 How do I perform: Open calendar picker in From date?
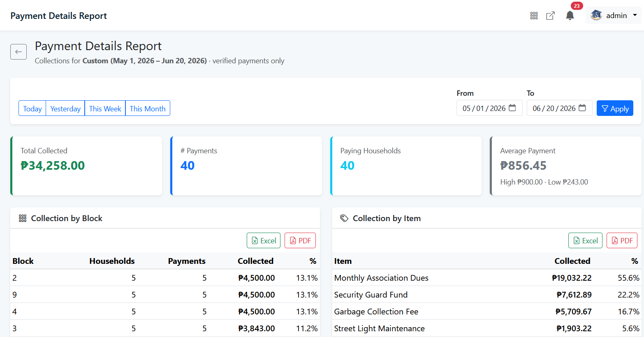click(512, 108)
